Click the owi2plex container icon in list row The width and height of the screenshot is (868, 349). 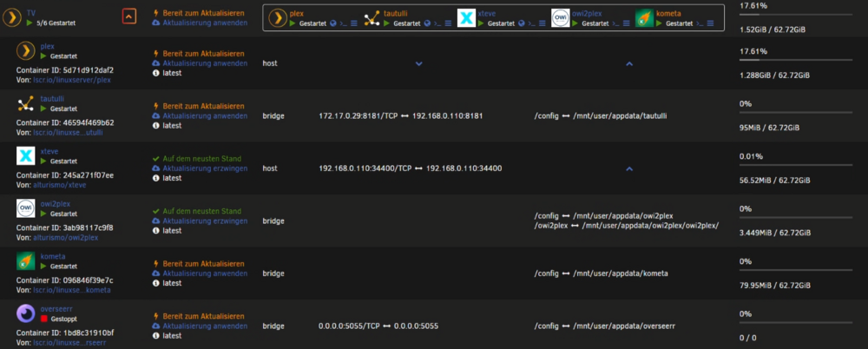(x=25, y=209)
